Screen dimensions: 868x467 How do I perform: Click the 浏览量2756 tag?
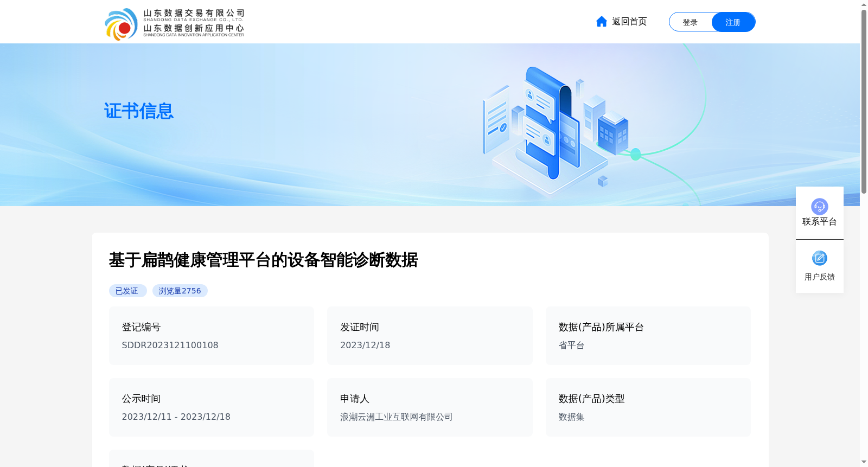pyautogui.click(x=180, y=291)
